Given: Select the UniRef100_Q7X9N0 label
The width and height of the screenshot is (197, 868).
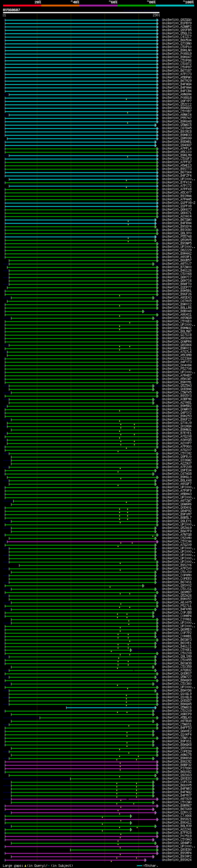Looking at the screenshot, I should tap(177, 43).
